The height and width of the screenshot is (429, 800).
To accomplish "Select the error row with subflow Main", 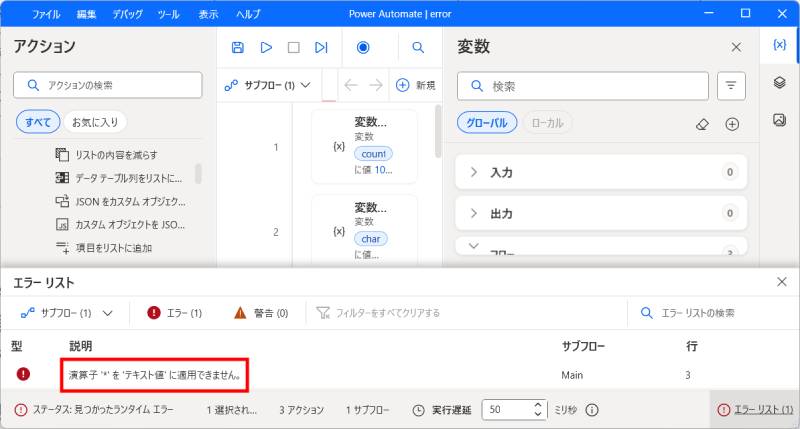I will tap(400, 375).
